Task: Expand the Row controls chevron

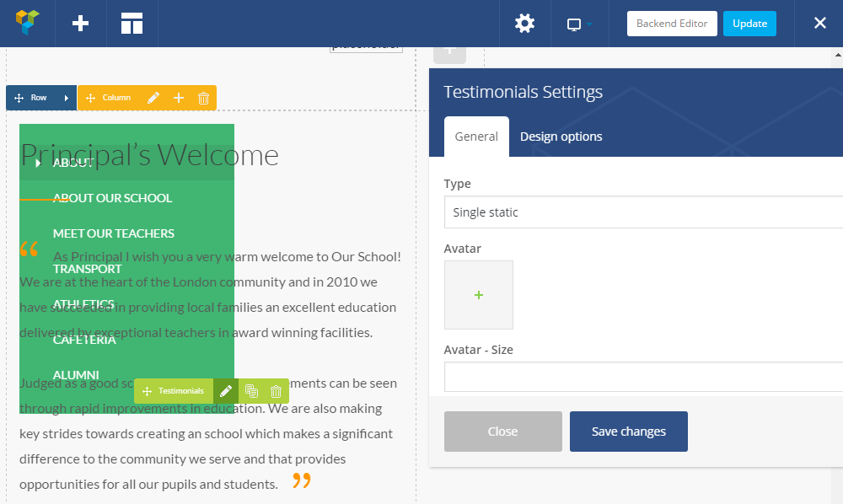Action: click(65, 98)
